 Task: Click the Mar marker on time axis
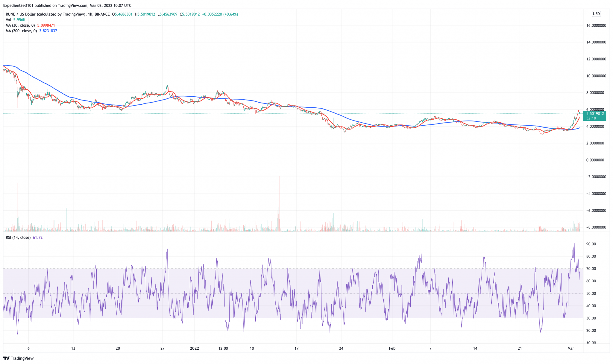point(571,348)
